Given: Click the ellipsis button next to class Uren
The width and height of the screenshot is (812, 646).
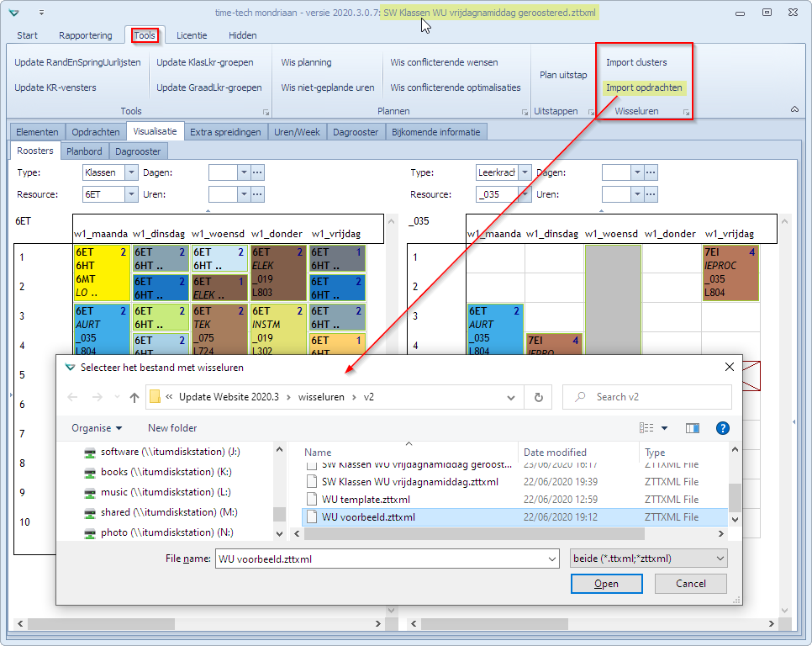Looking at the screenshot, I should pyautogui.click(x=257, y=194).
